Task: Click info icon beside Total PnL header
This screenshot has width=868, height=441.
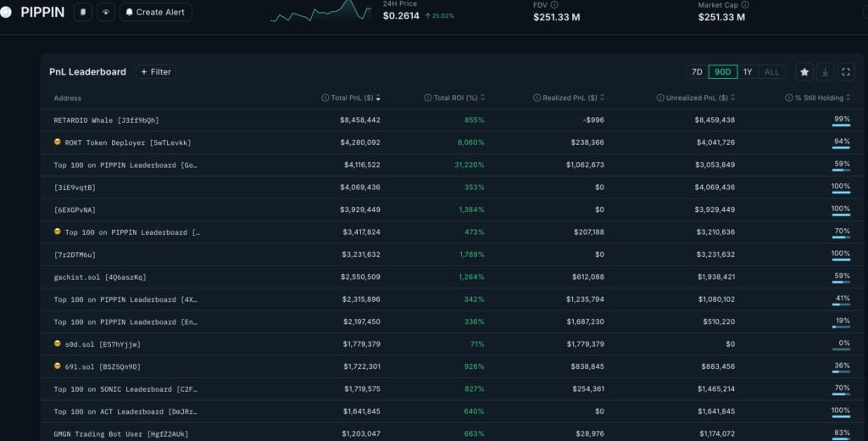Action: (325, 98)
